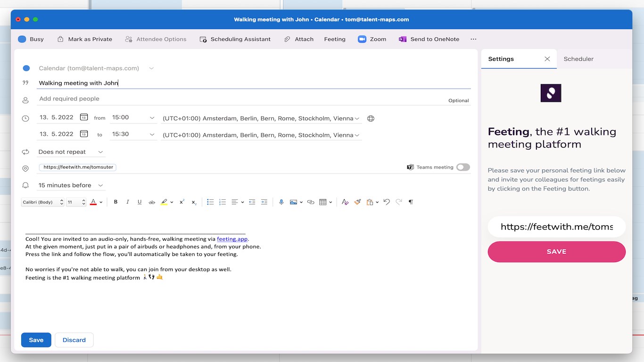
Task: Undo the last action
Action: 387,202
